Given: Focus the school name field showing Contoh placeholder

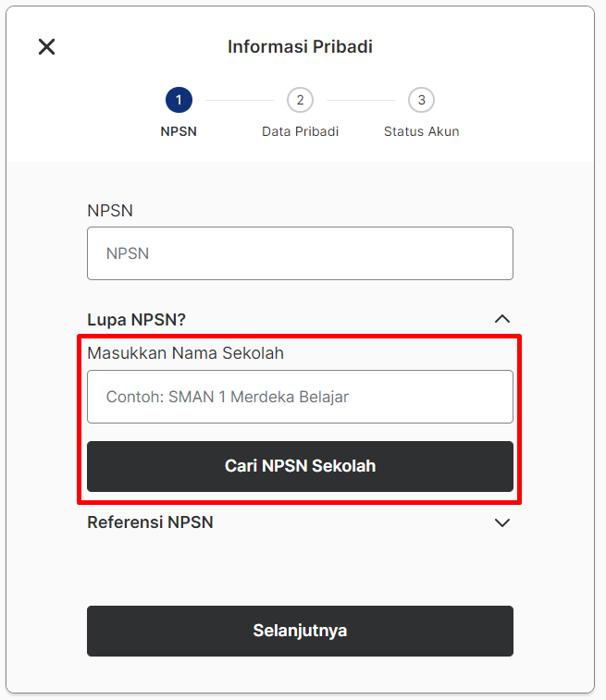Looking at the screenshot, I should click(x=300, y=397).
